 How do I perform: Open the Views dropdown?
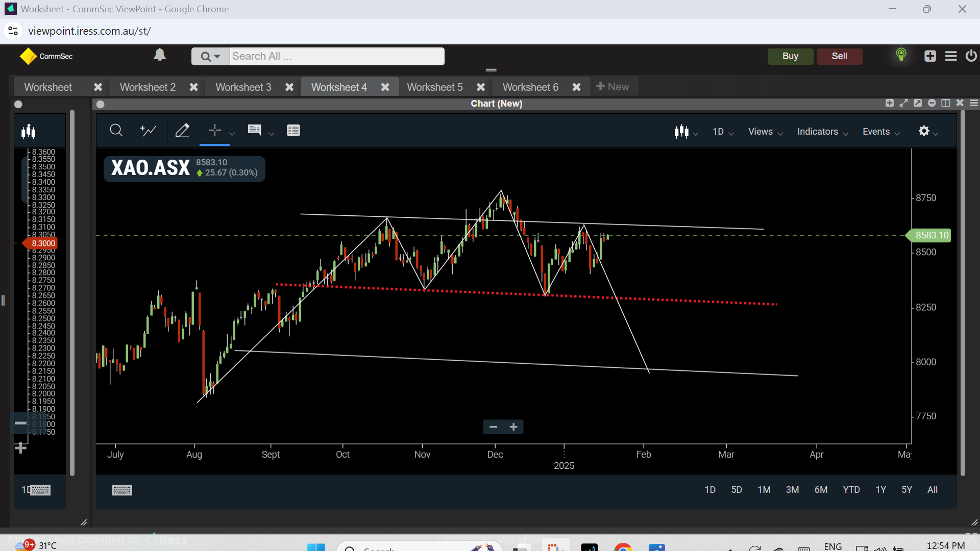pyautogui.click(x=766, y=132)
